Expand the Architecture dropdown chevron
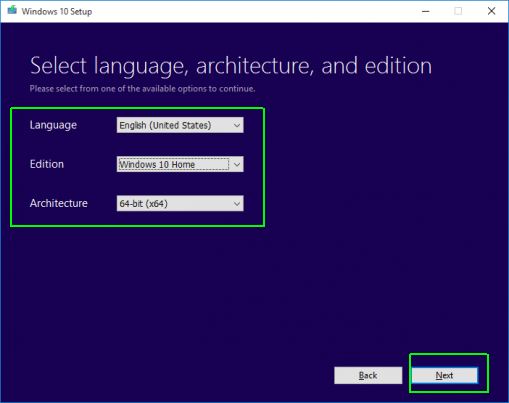Viewport: 509px width, 403px height. point(237,204)
